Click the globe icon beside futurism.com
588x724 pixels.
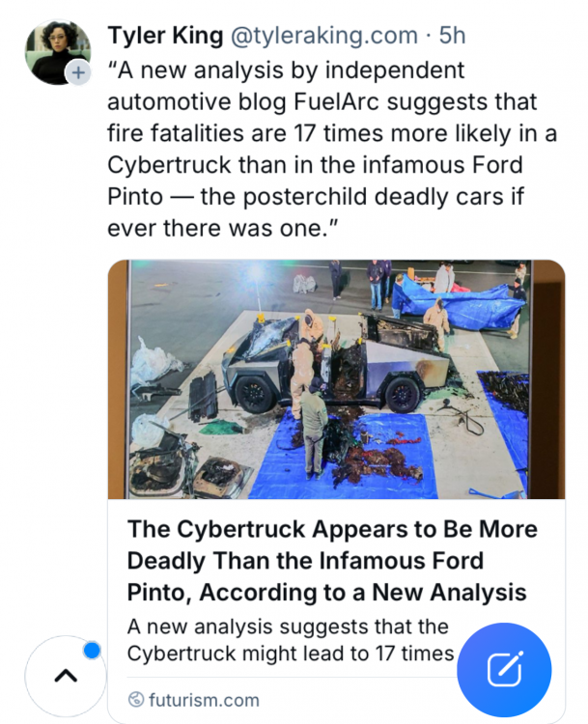[136, 700]
